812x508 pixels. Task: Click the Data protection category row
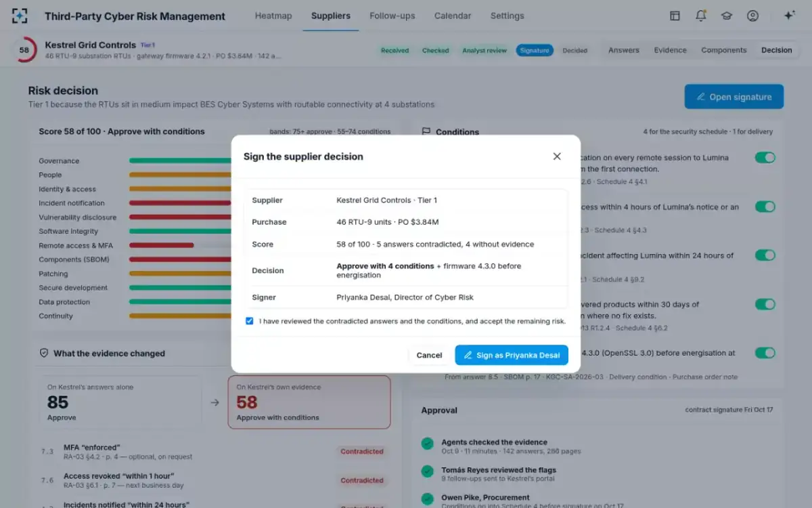pyautogui.click(x=135, y=302)
